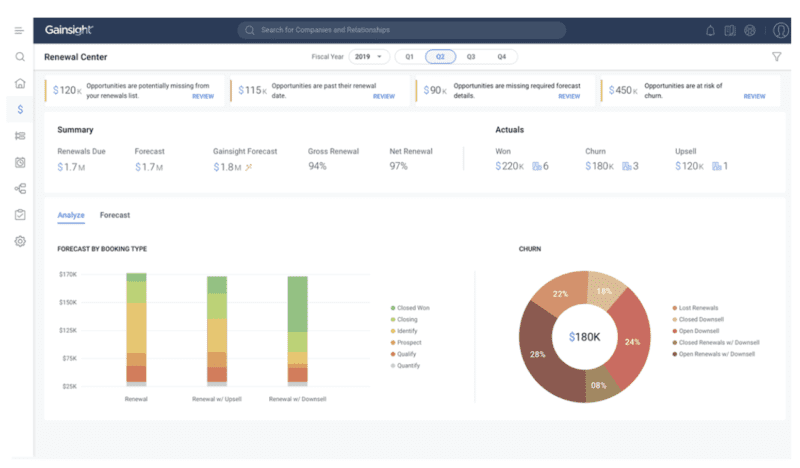This screenshot has height=468, width=800.
Task: Review the $450K at risk of churn
Action: (754, 97)
